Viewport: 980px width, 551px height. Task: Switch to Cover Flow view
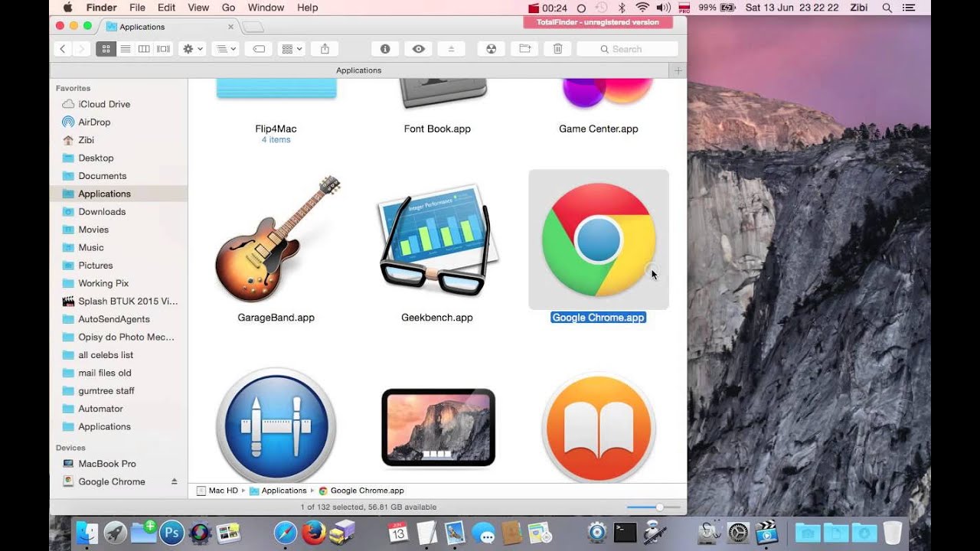(x=163, y=49)
